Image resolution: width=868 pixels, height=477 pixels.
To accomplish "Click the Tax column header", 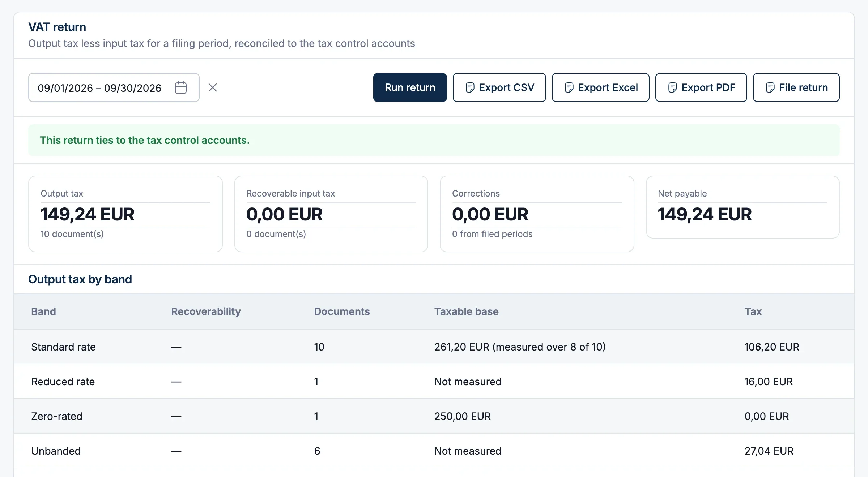I will (753, 311).
